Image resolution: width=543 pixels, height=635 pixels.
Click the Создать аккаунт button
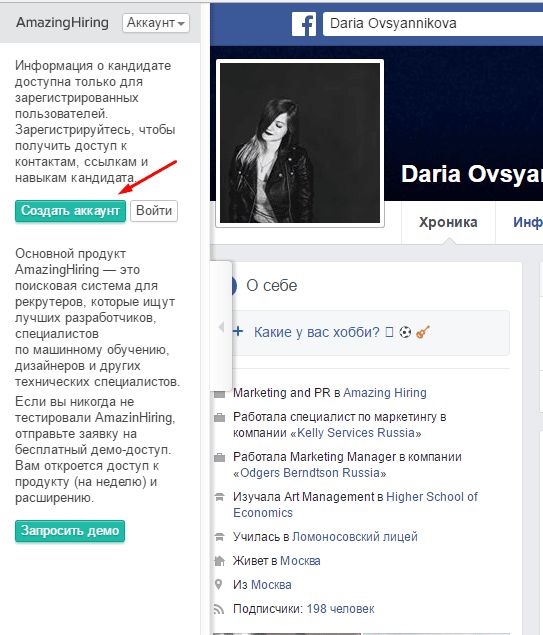(x=70, y=211)
